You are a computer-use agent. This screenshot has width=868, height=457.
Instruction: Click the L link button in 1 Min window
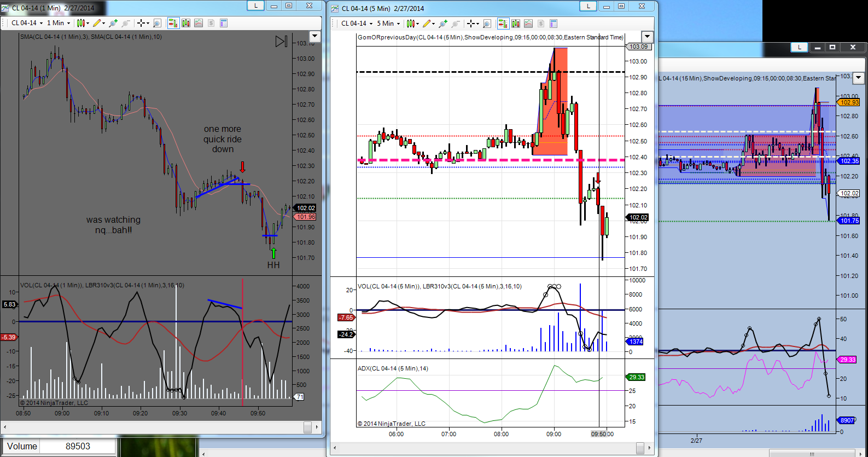pyautogui.click(x=255, y=5)
